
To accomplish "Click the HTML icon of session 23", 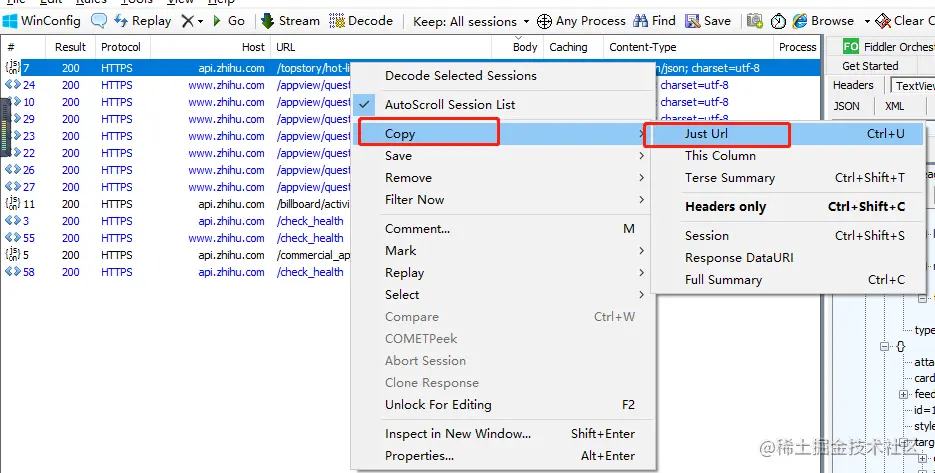I will (17, 135).
